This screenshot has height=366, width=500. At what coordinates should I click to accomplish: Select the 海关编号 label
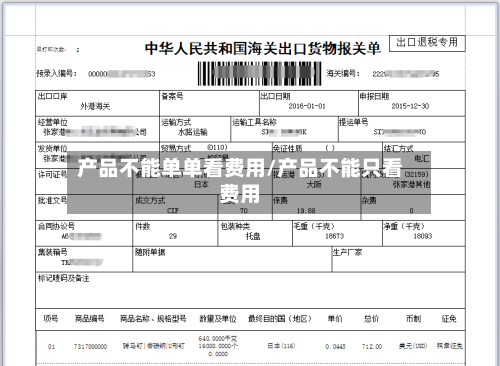[x=343, y=73]
